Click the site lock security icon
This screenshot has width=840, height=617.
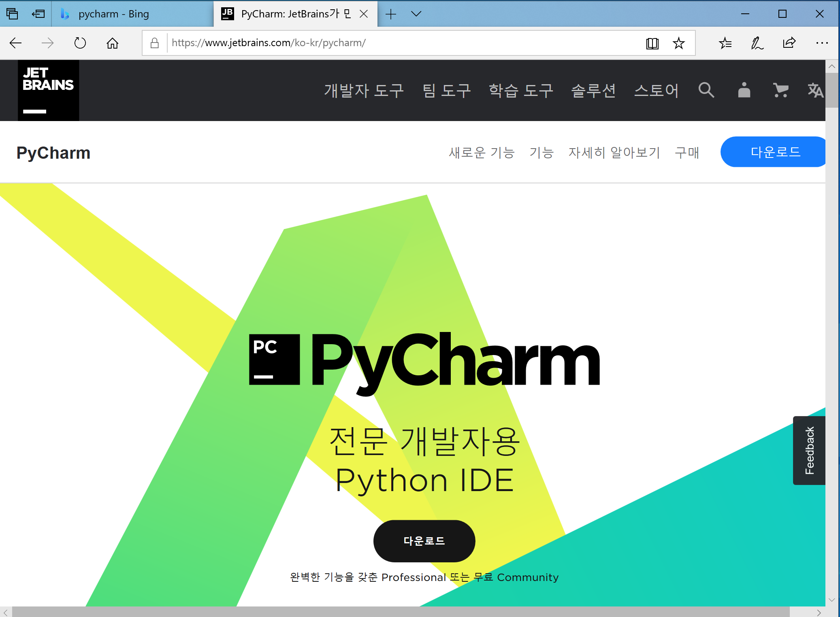click(154, 43)
